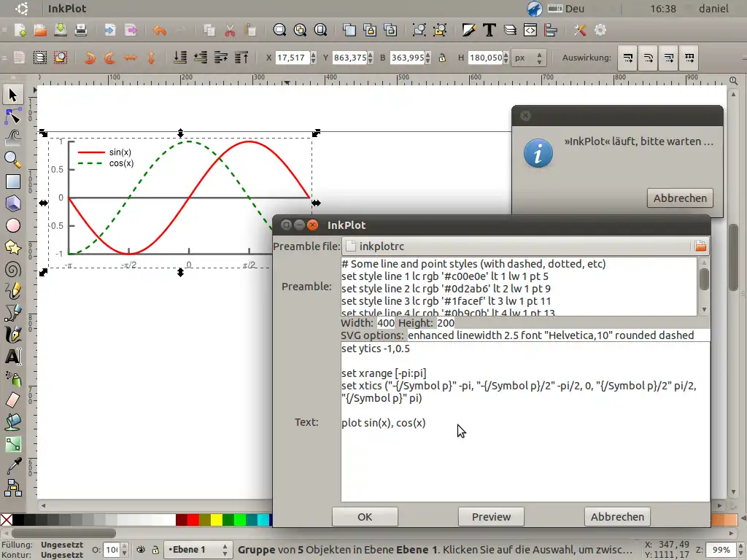Screen dimensions: 747x560
Task: Select the Calligraphy tool
Action: pyautogui.click(x=13, y=335)
